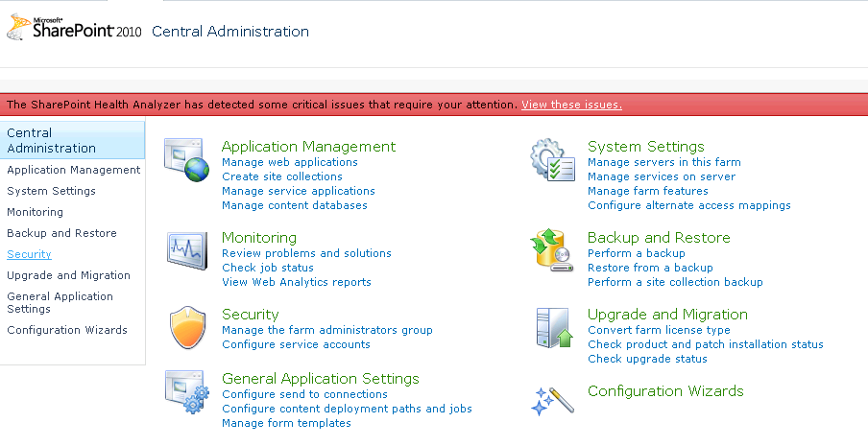Open Configure content deployment paths and jobs
Viewport: 868px width, 446px height.
[347, 409]
